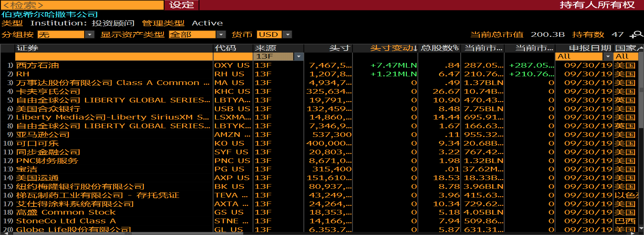Click ticker GS US
The image size is (644, 235).
click(x=229, y=212)
